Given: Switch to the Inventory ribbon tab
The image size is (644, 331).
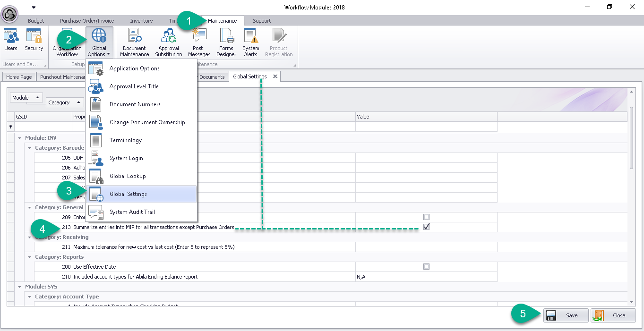Looking at the screenshot, I should 141,21.
